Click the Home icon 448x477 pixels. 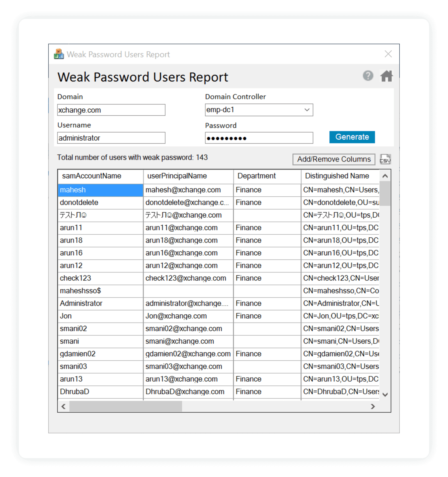coord(386,76)
